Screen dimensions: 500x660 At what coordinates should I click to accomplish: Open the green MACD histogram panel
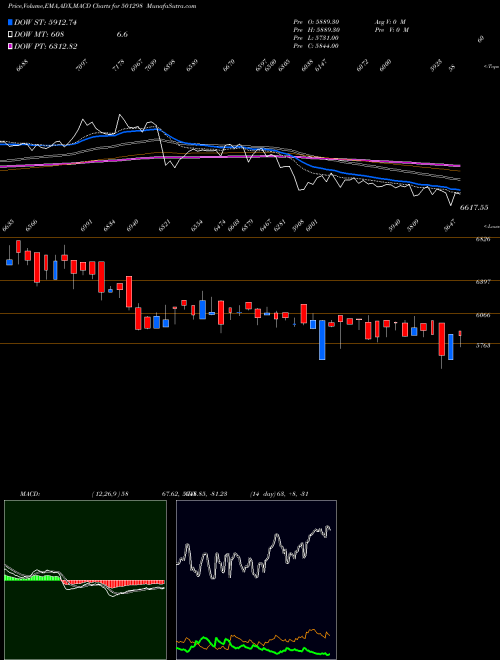pyautogui.click(x=85, y=580)
